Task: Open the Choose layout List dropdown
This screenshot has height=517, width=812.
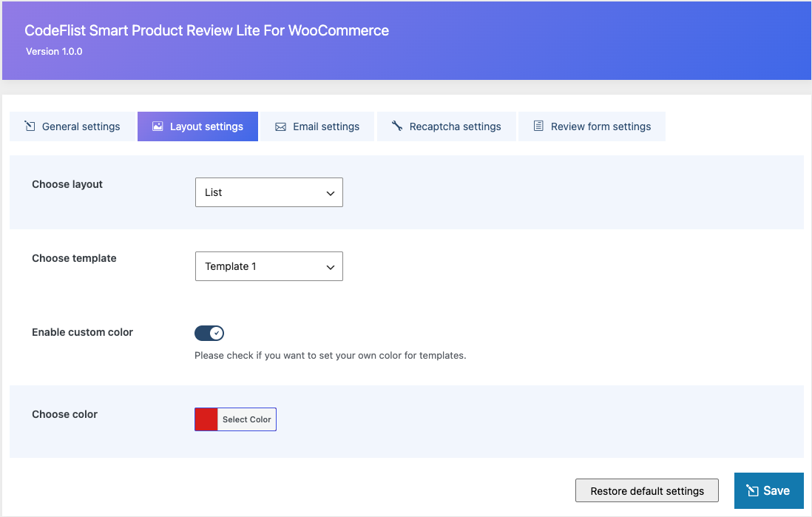Action: 268,192
